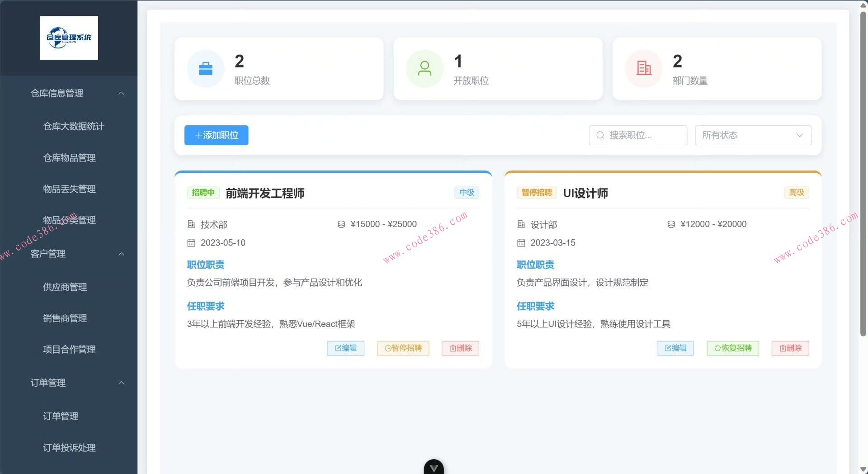Click the person icon on 开放职位 card
Screen dimensions: 868x474
click(425, 68)
